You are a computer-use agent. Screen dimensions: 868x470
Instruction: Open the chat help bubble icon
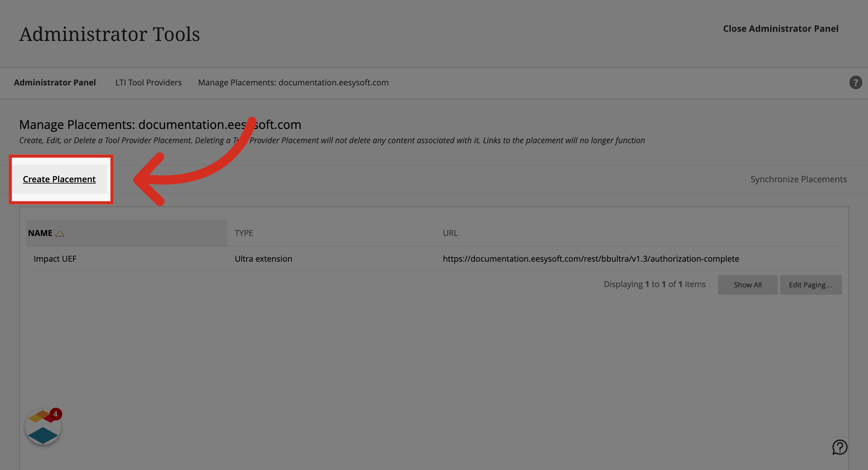click(x=840, y=447)
